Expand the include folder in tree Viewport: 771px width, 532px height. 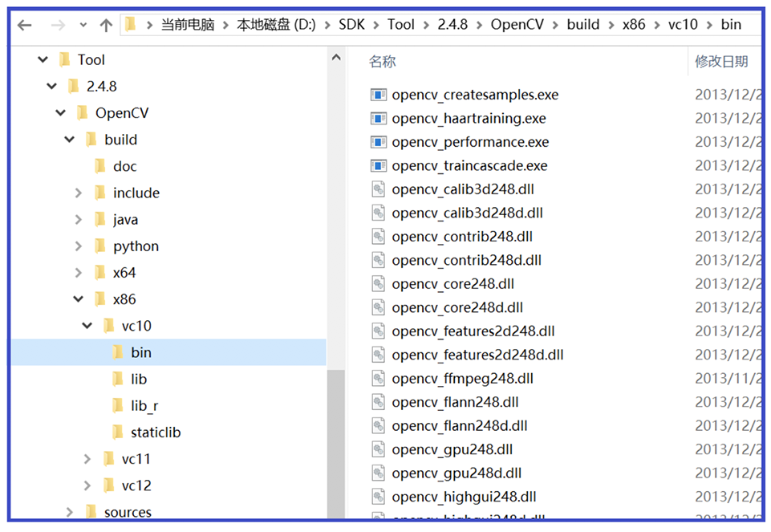[79, 193]
